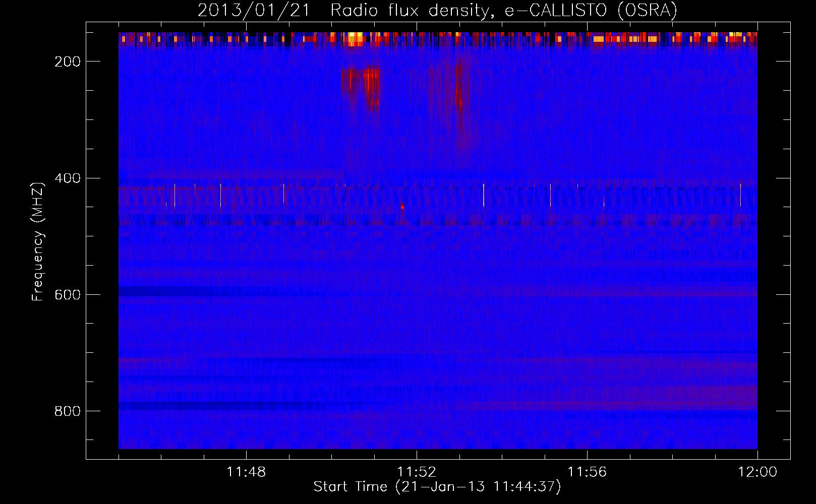Click the 600 frequency tick label
Viewport: 816px width, 504px height.
(68, 295)
